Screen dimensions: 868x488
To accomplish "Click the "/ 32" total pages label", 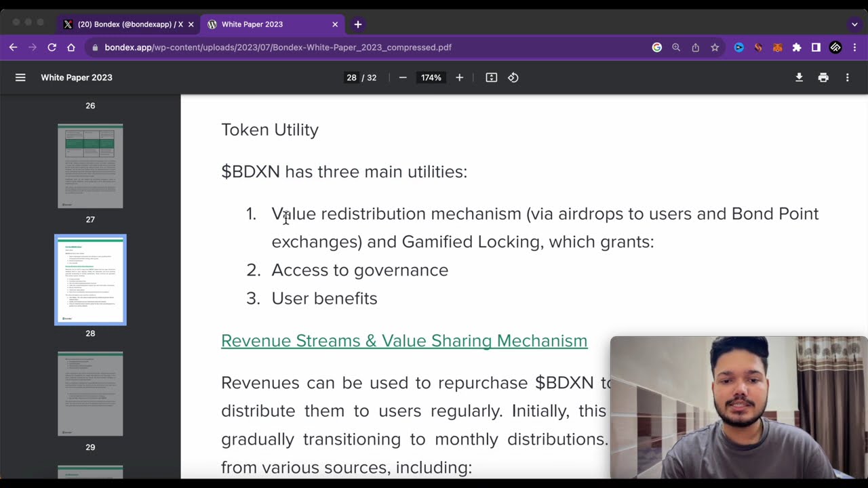I will (370, 77).
